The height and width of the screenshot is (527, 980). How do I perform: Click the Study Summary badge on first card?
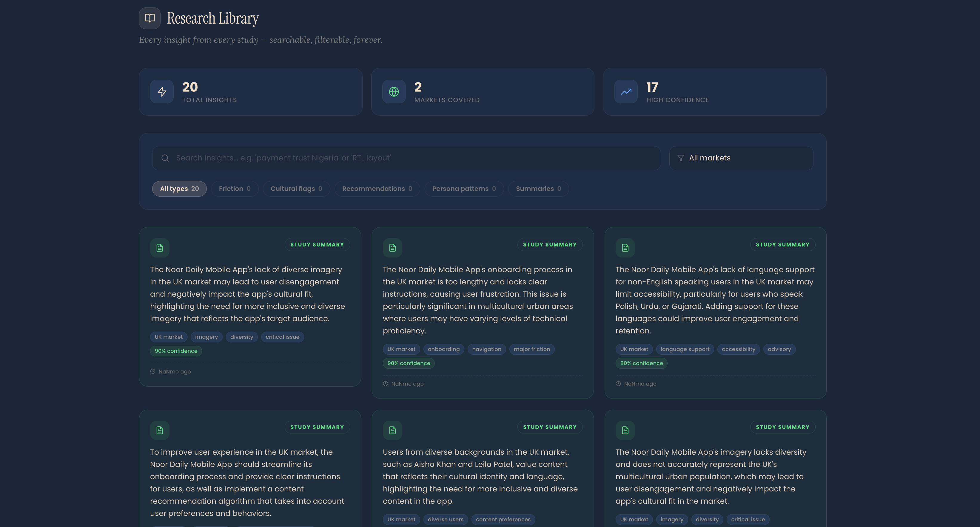click(317, 245)
